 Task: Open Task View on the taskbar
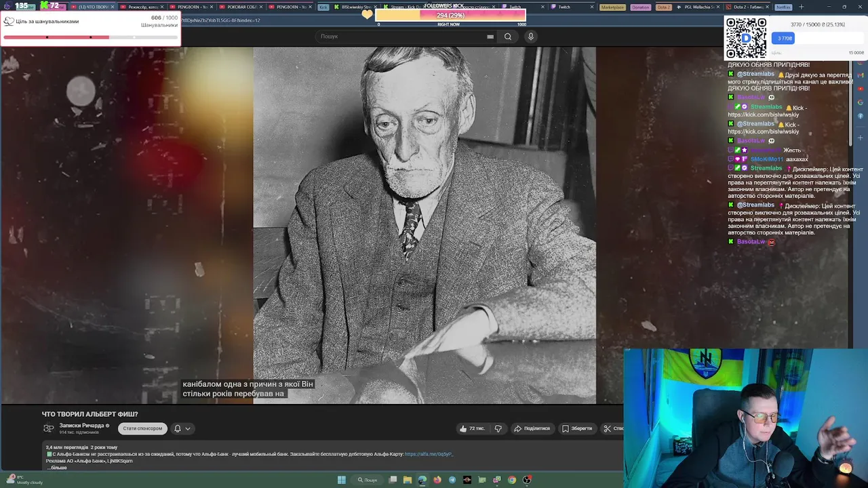[x=393, y=480]
